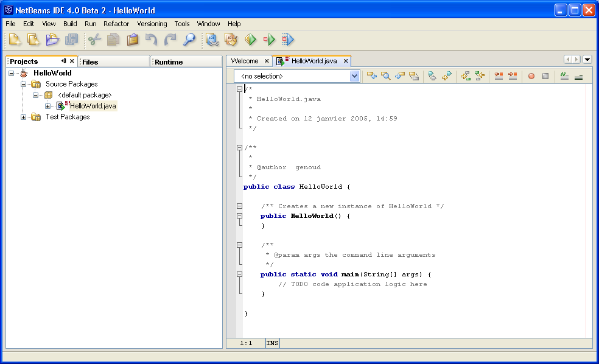Viewport: 599px width, 364px height.
Task: Click the Find Selection magnifier in the editor toolbar
Action: click(386, 76)
